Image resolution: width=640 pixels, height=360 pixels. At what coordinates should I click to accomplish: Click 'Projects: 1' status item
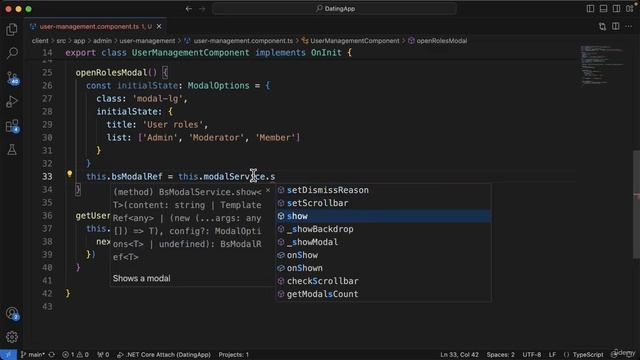[233, 355]
